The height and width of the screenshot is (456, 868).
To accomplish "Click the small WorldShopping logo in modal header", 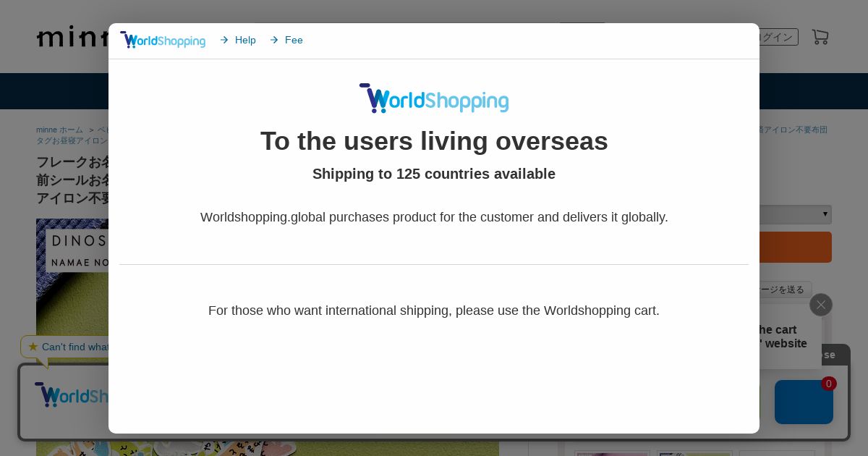I will pos(163,40).
